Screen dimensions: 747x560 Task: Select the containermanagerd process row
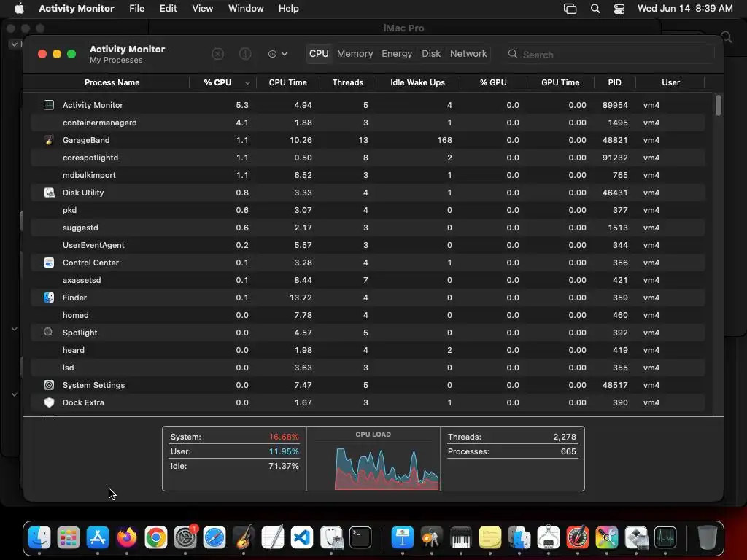point(368,122)
